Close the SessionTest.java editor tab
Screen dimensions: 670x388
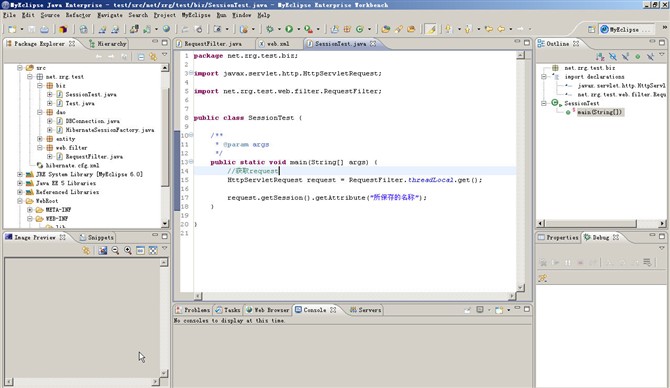(373, 44)
